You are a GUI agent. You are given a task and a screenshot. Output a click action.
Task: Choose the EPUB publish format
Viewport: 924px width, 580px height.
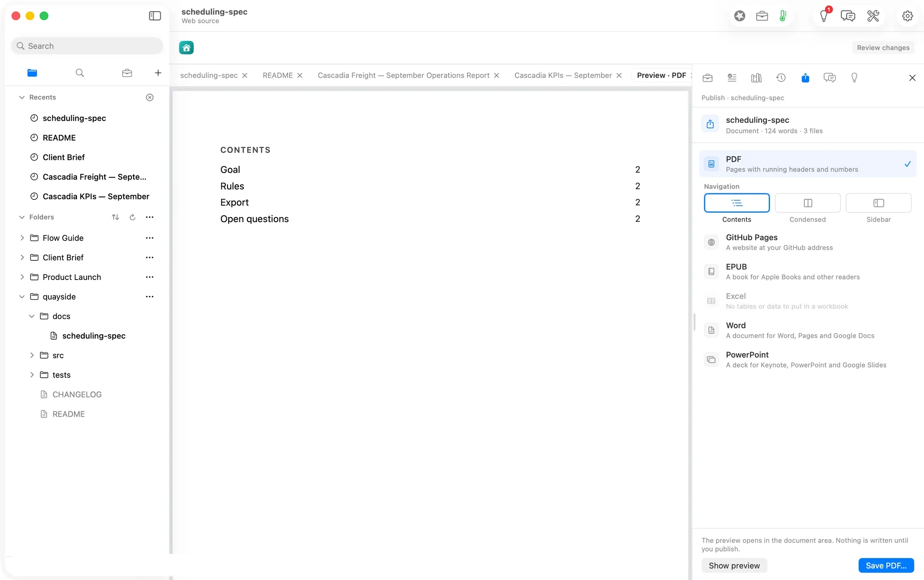807,272
